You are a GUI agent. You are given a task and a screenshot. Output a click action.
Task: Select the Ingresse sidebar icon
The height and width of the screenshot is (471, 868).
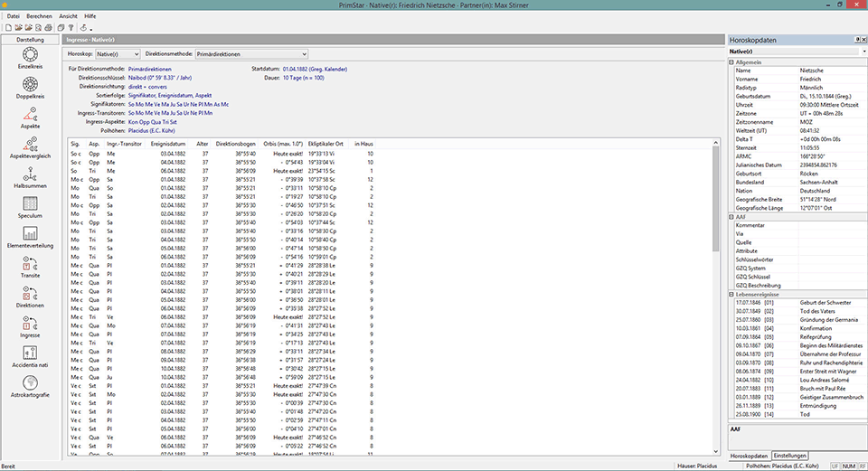point(30,327)
